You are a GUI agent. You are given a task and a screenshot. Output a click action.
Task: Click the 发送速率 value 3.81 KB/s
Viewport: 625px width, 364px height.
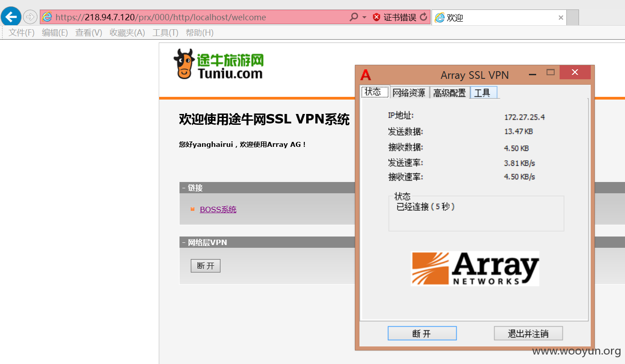pos(519,163)
